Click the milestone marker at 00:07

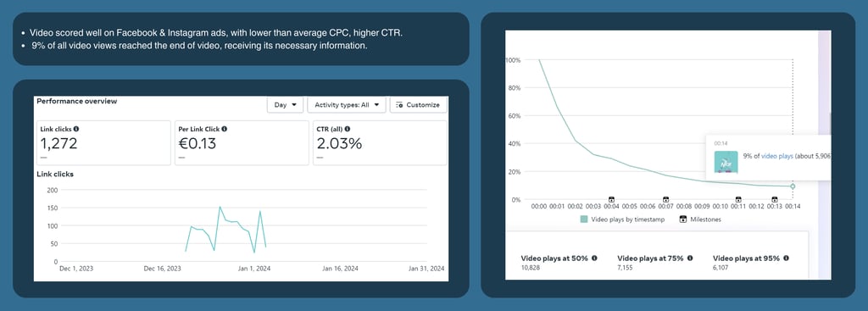[x=666, y=199]
